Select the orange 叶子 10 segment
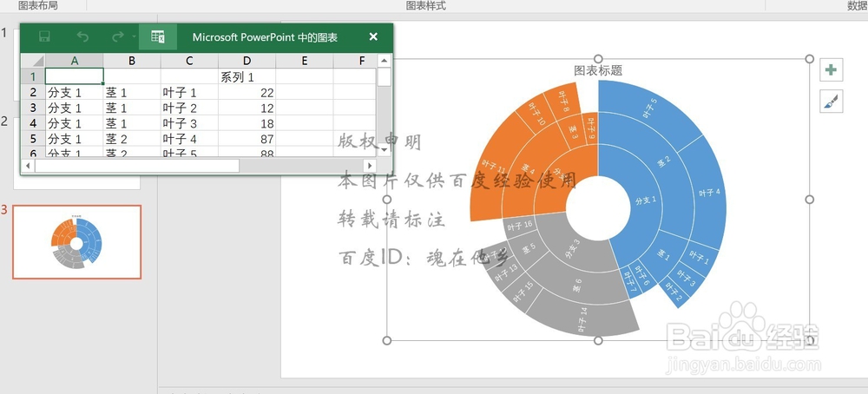The image size is (868, 394). (536, 114)
